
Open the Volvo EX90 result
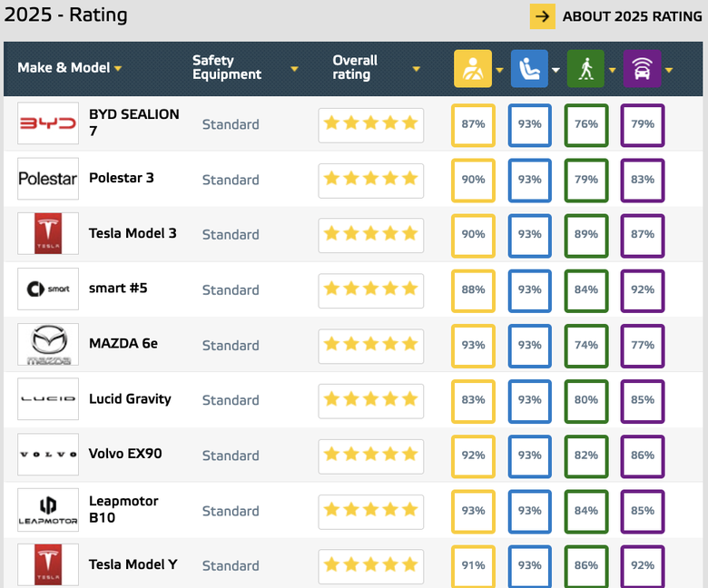pos(125,453)
